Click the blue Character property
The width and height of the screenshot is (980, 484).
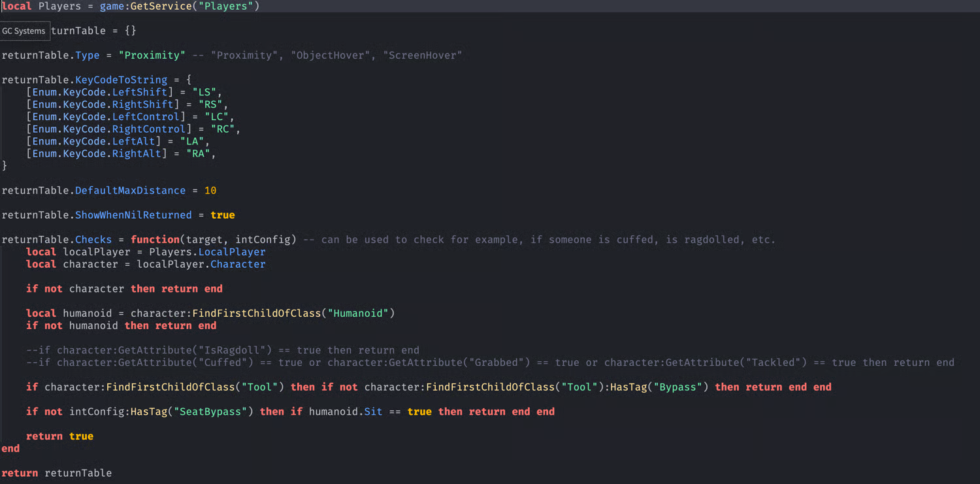coord(238,265)
